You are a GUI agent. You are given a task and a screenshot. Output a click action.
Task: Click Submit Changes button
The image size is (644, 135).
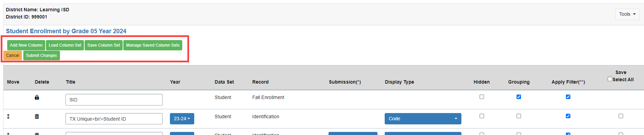41,56
